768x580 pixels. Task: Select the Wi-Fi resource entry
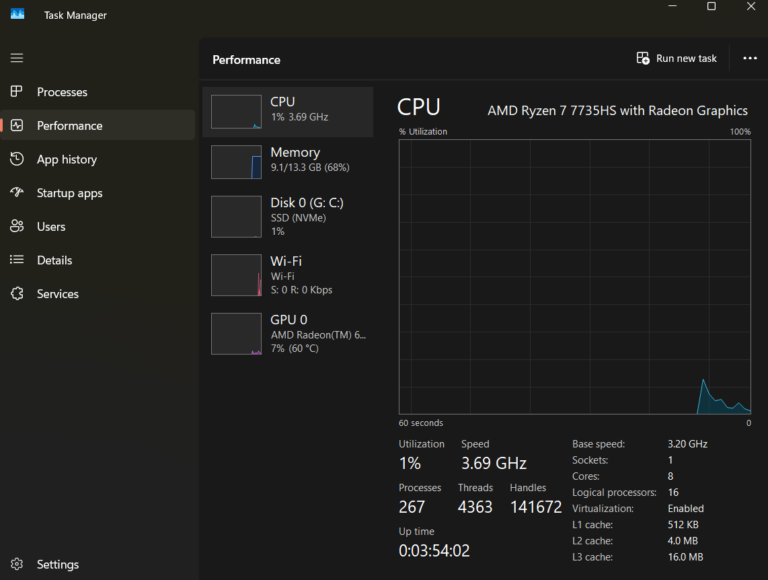pos(288,275)
